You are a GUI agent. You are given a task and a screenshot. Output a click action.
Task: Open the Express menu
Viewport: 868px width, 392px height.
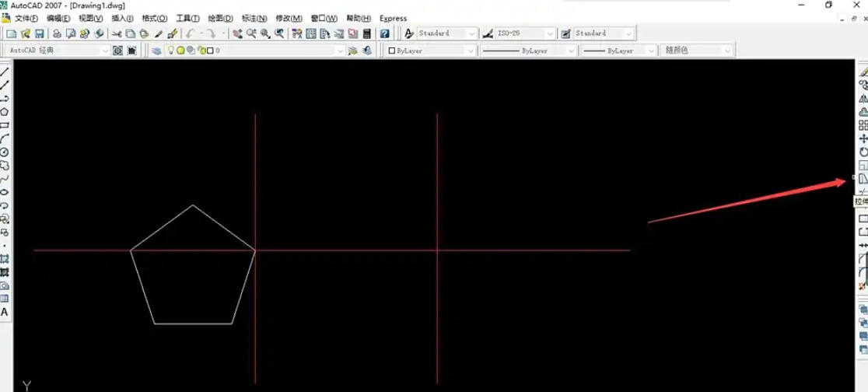click(x=393, y=18)
